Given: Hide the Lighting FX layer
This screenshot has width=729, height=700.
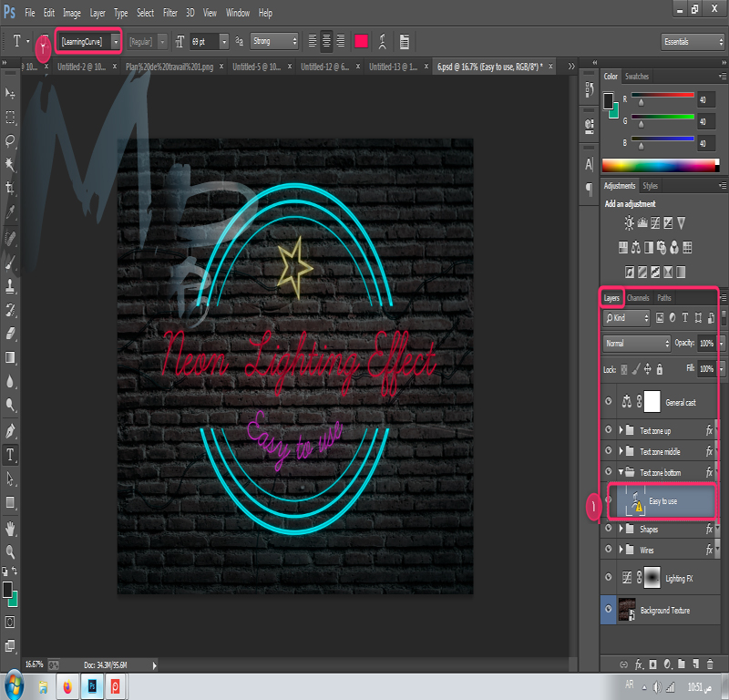Looking at the screenshot, I should pyautogui.click(x=608, y=577).
